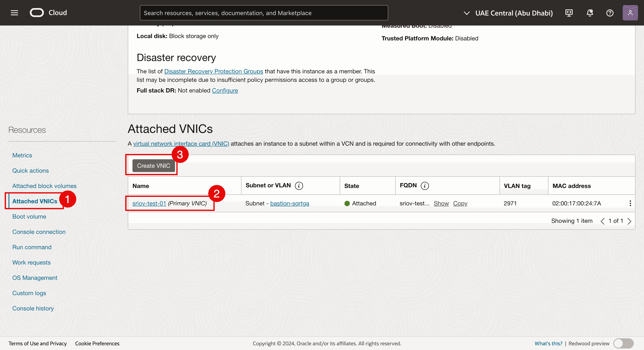Open the sriov-test-01 row actions menu
This screenshot has height=350, width=644.
pyautogui.click(x=630, y=203)
